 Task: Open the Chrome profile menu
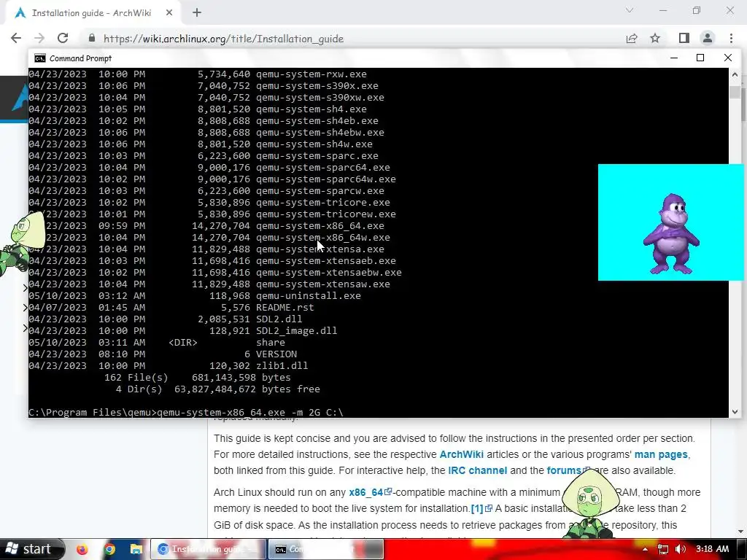(708, 38)
